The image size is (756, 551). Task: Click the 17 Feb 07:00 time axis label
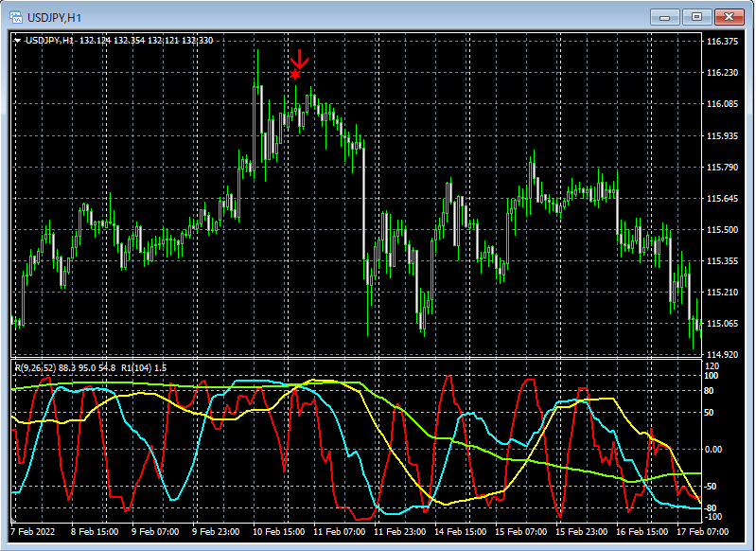(702, 532)
